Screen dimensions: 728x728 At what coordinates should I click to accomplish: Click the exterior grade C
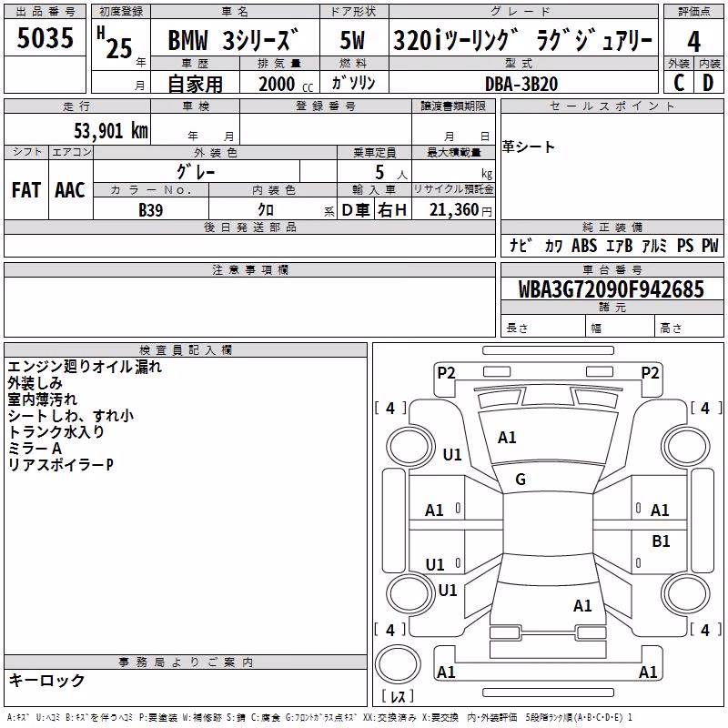point(679,83)
